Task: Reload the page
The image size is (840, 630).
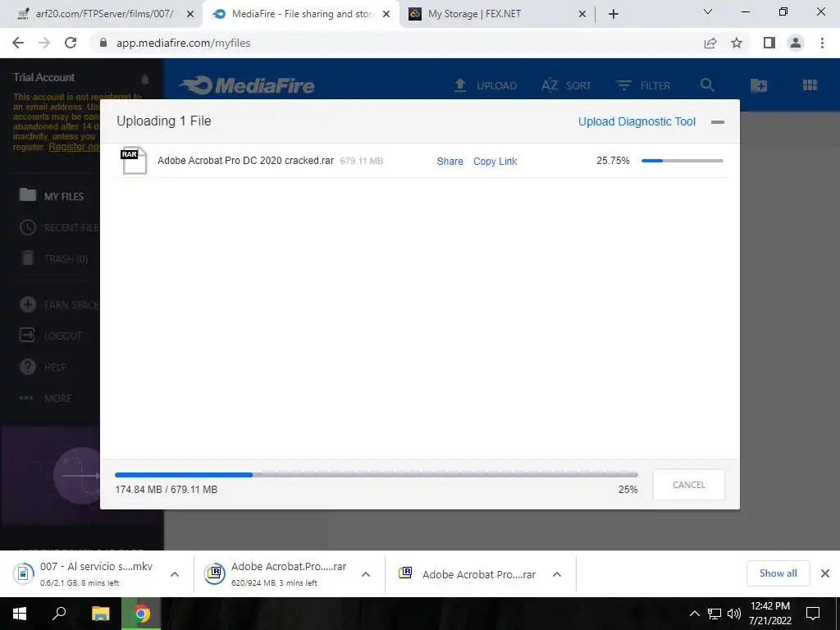Action: [x=71, y=43]
